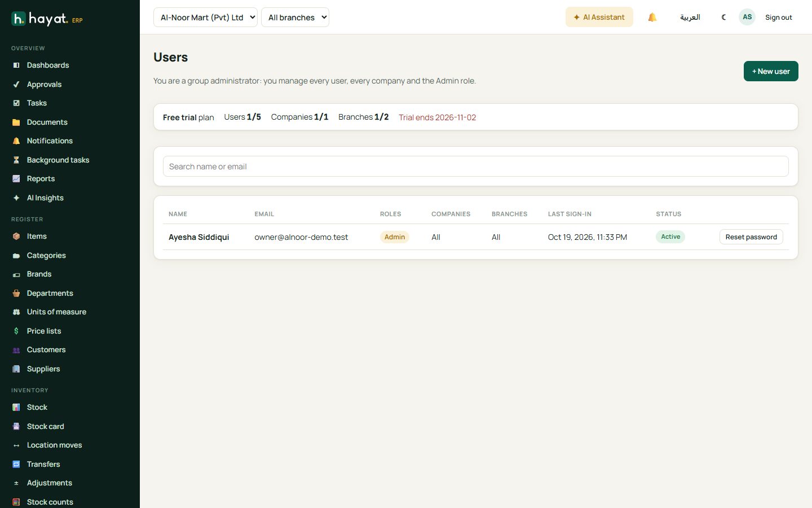Reset password for Ayesha Siddiqui
Viewport: 812px width, 508px height.
click(x=751, y=237)
